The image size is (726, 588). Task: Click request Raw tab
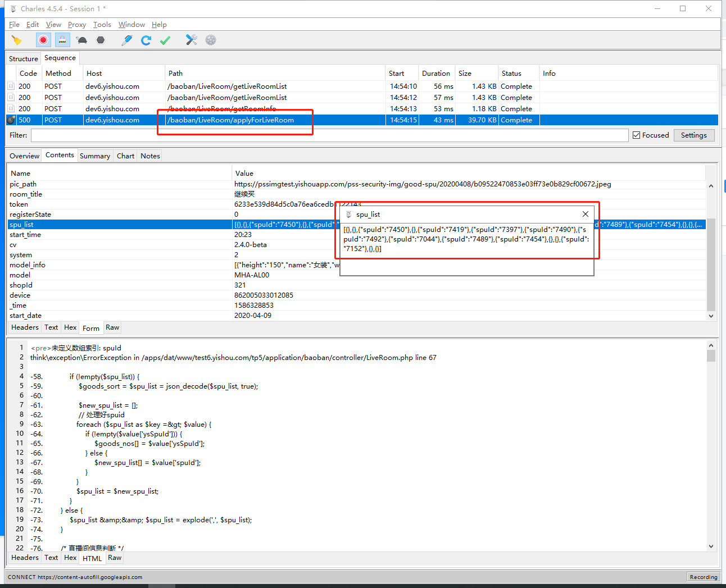(x=112, y=327)
